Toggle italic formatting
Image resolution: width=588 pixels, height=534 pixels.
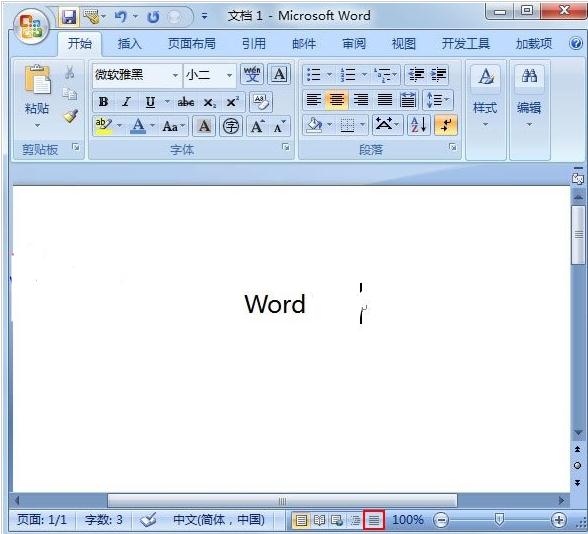pyautogui.click(x=126, y=102)
